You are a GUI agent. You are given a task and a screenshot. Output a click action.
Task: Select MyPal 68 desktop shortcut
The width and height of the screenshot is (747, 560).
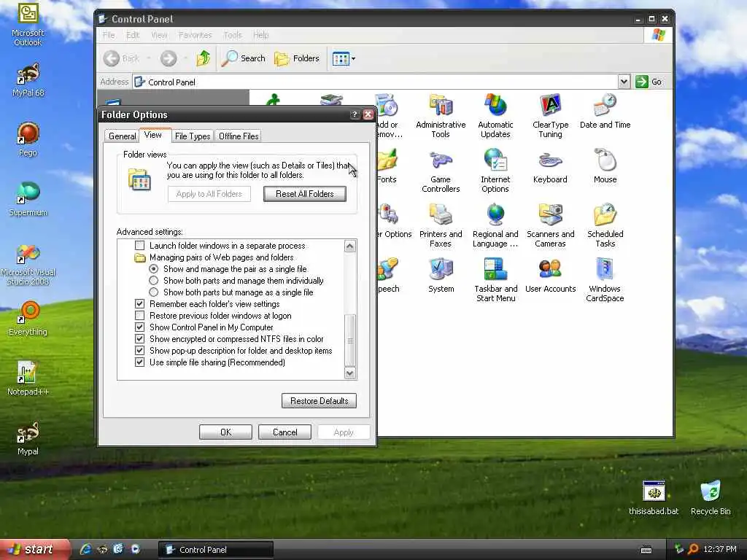[28, 80]
